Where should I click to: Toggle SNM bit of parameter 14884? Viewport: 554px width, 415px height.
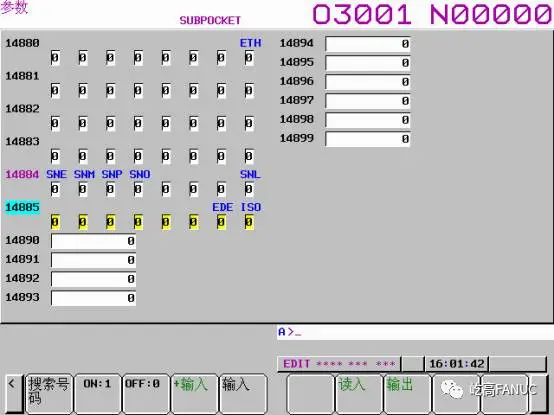(x=83, y=189)
